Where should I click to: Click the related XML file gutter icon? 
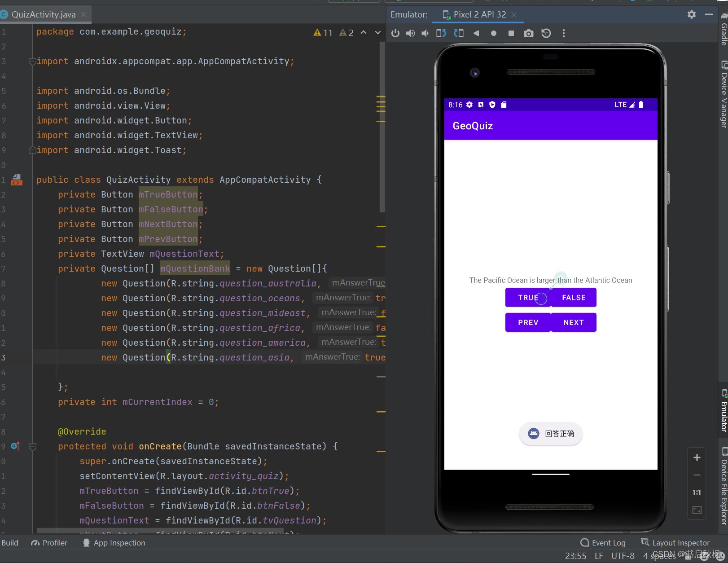pyautogui.click(x=17, y=180)
